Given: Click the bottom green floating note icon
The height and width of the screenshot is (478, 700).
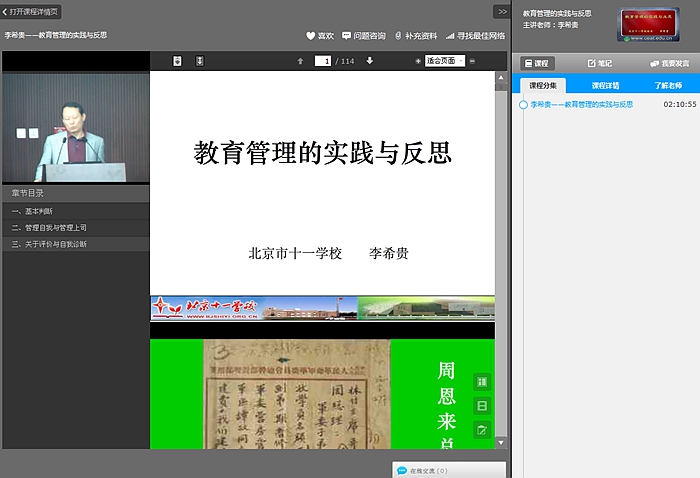Looking at the screenshot, I should coord(482,430).
